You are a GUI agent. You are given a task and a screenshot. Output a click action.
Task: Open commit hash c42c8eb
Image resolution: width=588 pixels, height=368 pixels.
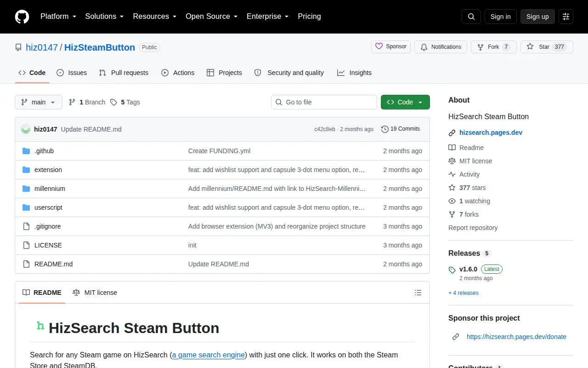325,129
